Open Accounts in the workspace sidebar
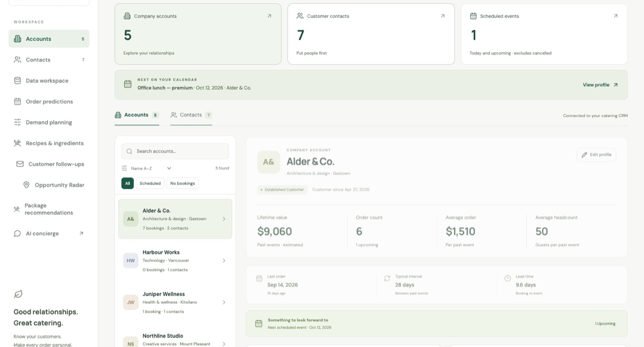The height and width of the screenshot is (347, 644). [49, 39]
